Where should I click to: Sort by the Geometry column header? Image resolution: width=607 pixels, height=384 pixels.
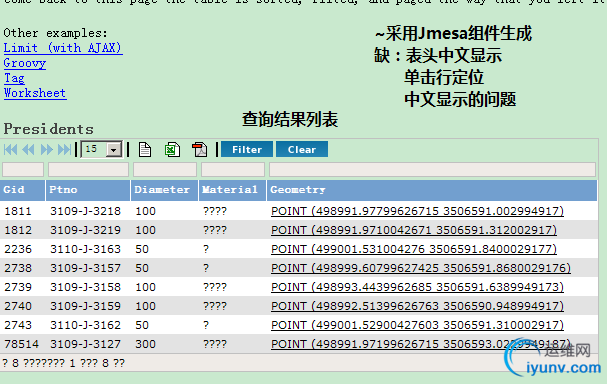click(432, 190)
